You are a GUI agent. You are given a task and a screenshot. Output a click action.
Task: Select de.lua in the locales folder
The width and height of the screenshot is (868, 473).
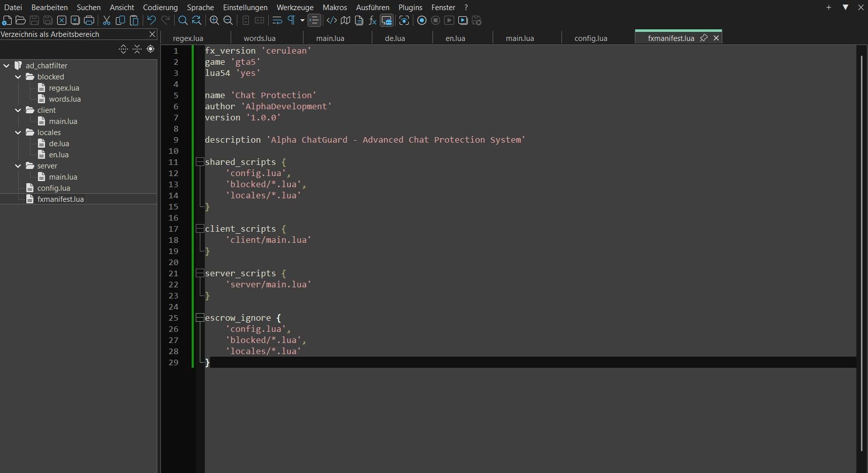pos(59,144)
